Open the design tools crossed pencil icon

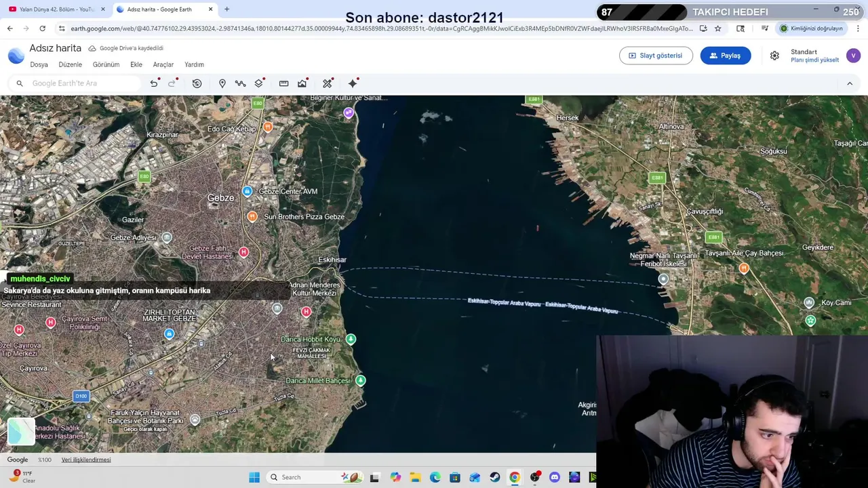[328, 83]
